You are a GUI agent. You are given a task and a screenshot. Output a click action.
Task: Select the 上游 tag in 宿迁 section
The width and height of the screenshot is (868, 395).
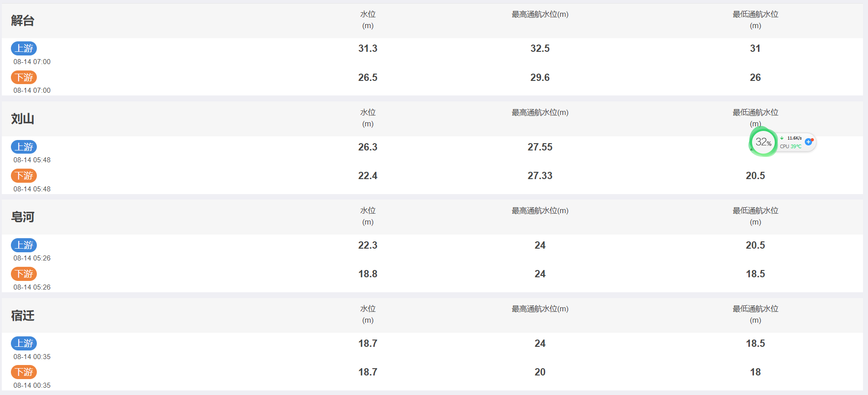(x=24, y=343)
